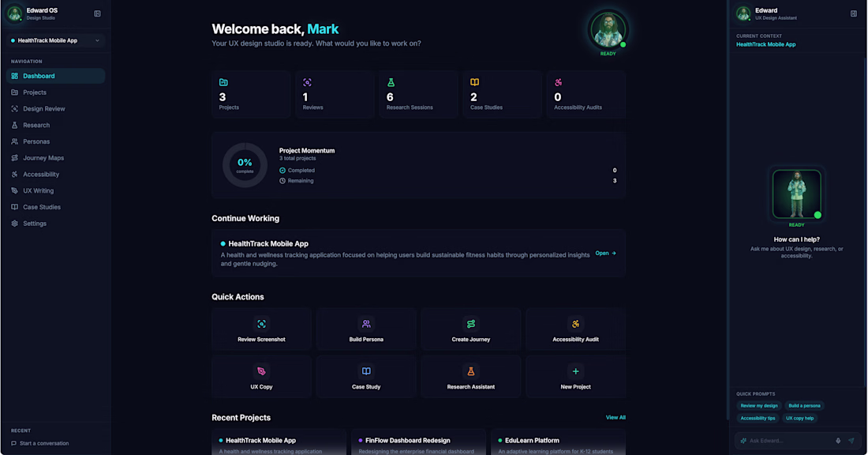Click the Personas people icon in sidebar

click(15, 141)
